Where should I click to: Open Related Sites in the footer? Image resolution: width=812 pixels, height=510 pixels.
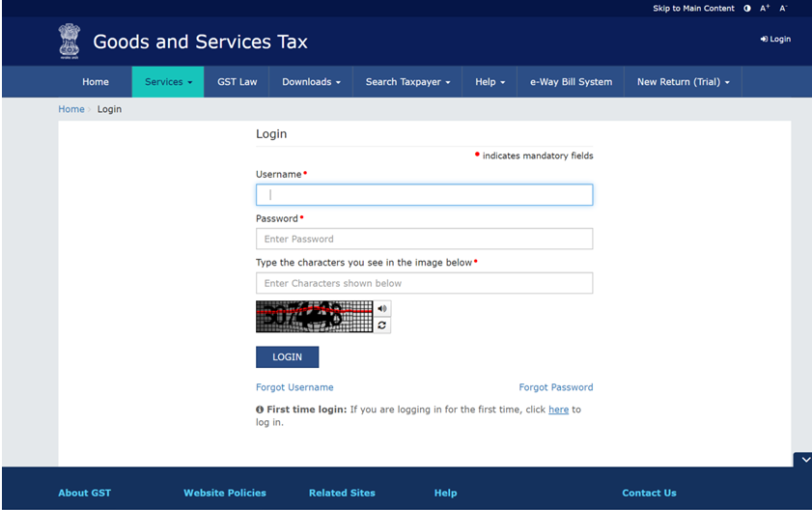click(342, 493)
